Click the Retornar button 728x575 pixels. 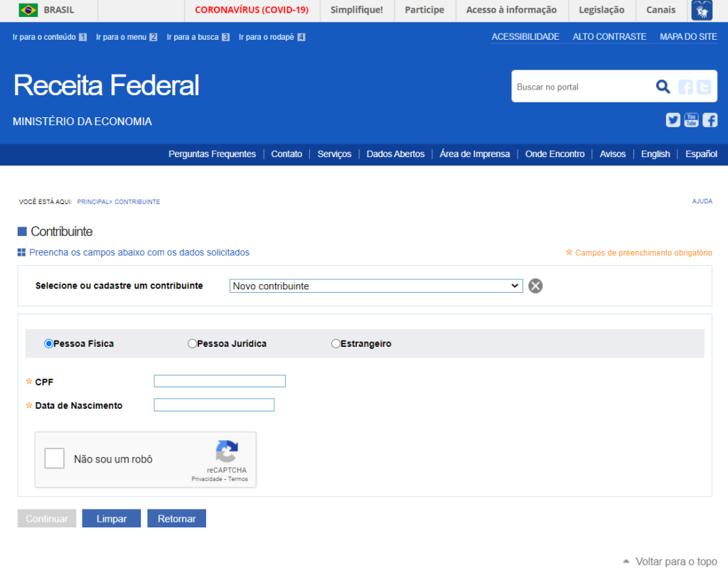(x=176, y=518)
